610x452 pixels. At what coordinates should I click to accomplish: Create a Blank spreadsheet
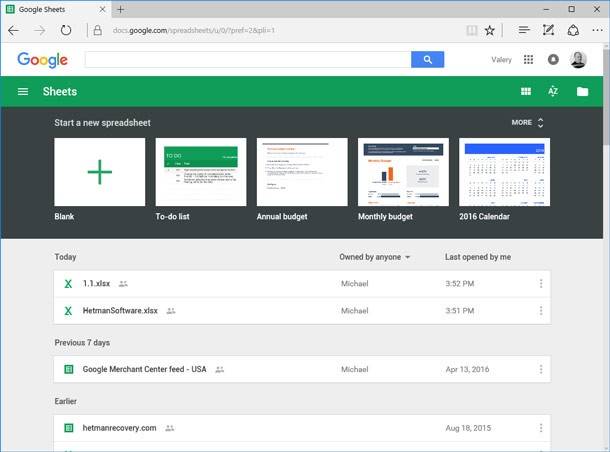tap(100, 172)
